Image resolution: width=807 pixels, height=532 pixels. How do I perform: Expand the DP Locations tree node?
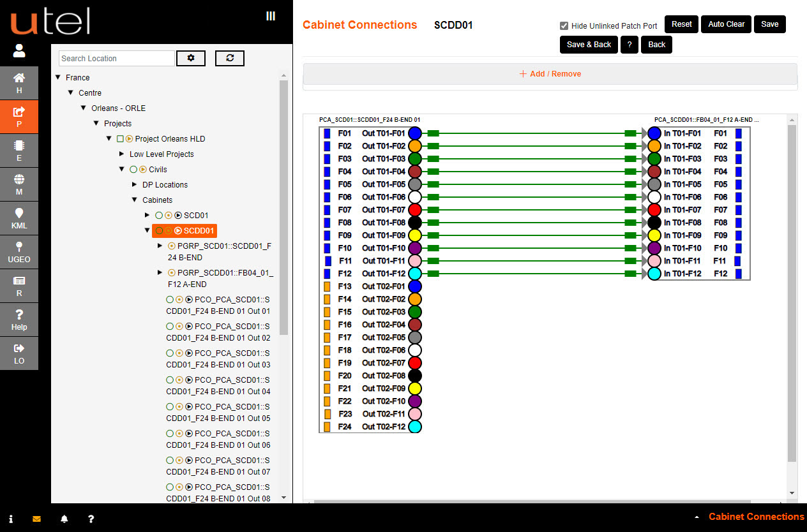[x=134, y=185]
